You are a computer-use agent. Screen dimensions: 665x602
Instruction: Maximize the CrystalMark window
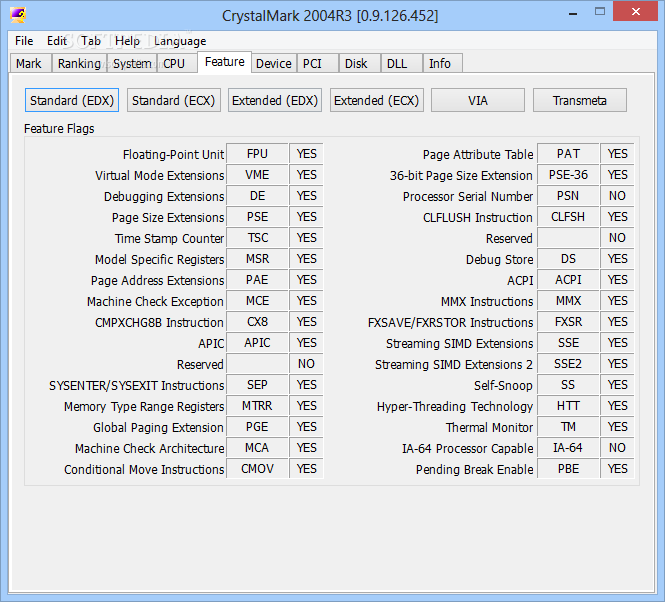coord(600,12)
